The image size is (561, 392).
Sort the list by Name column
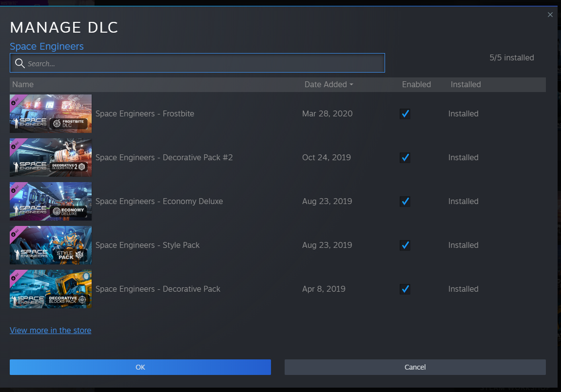tap(23, 84)
